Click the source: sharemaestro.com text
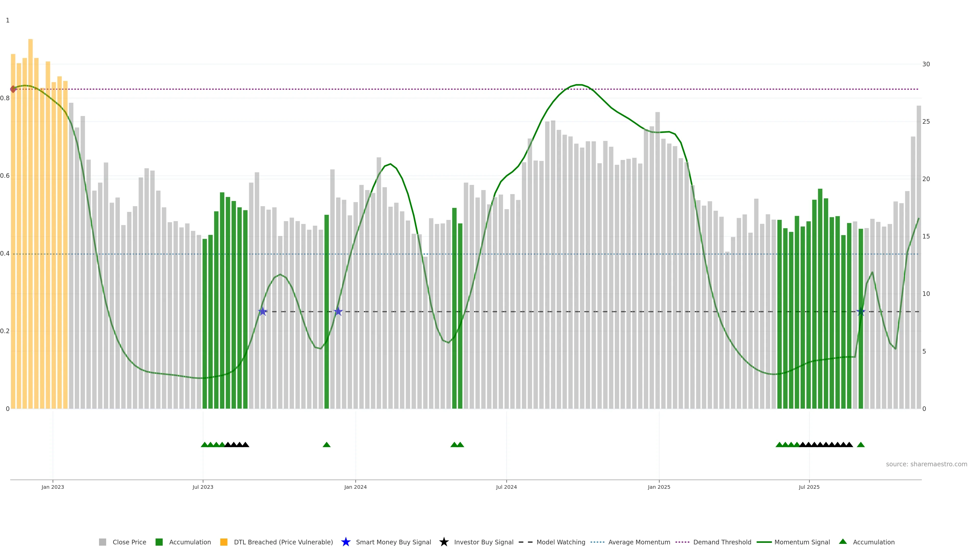 tap(926, 464)
